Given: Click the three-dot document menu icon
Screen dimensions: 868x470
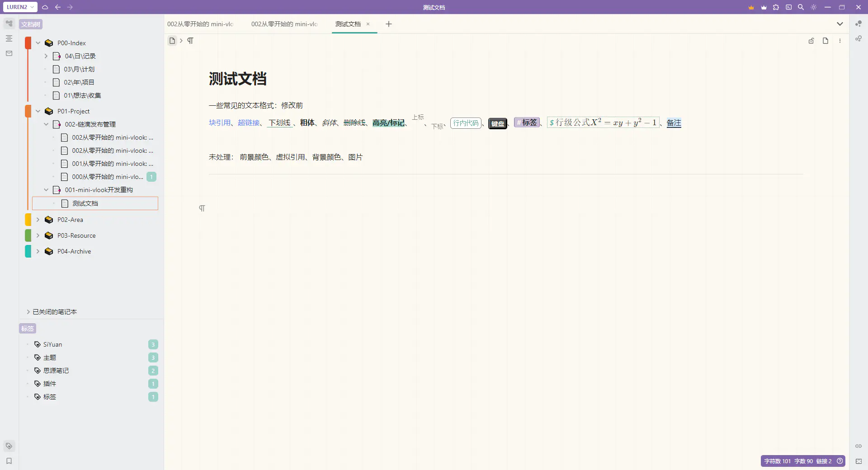Looking at the screenshot, I should click(x=840, y=41).
